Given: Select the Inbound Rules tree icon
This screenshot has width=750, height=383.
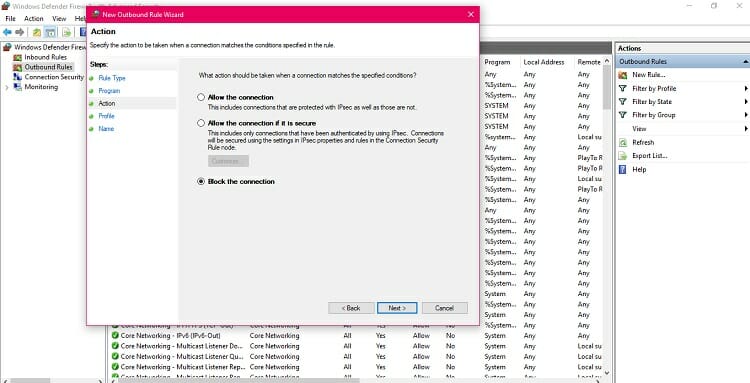Looking at the screenshot, I should [x=18, y=57].
